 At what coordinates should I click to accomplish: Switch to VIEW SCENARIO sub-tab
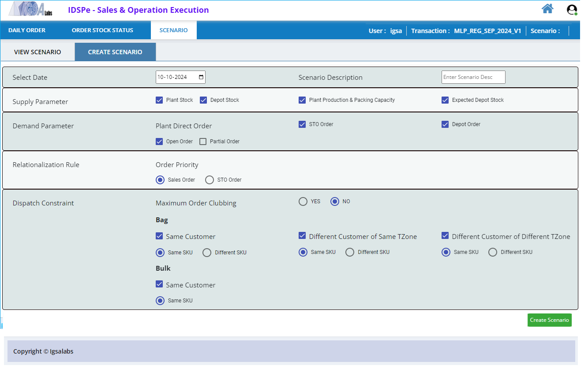[37, 52]
